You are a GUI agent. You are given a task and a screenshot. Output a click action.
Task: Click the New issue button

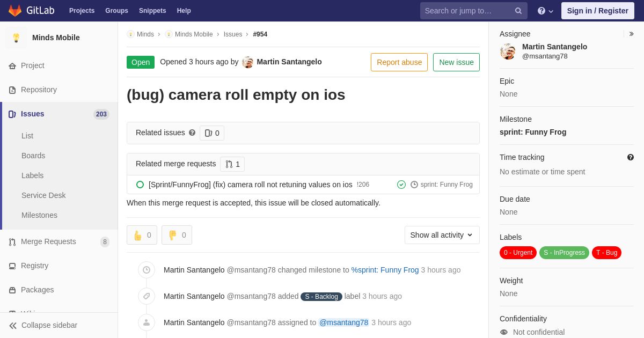click(456, 62)
